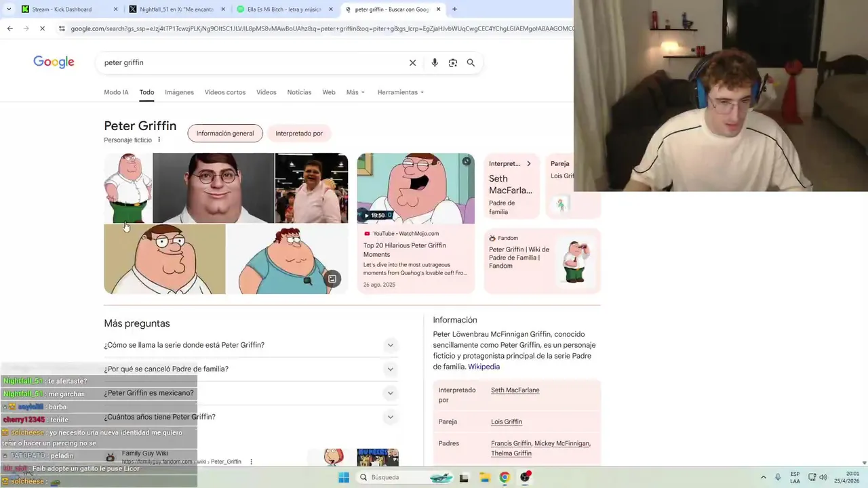Close the Stream - Kick Dashboard tab
The height and width of the screenshot is (488, 868).
(x=115, y=9)
